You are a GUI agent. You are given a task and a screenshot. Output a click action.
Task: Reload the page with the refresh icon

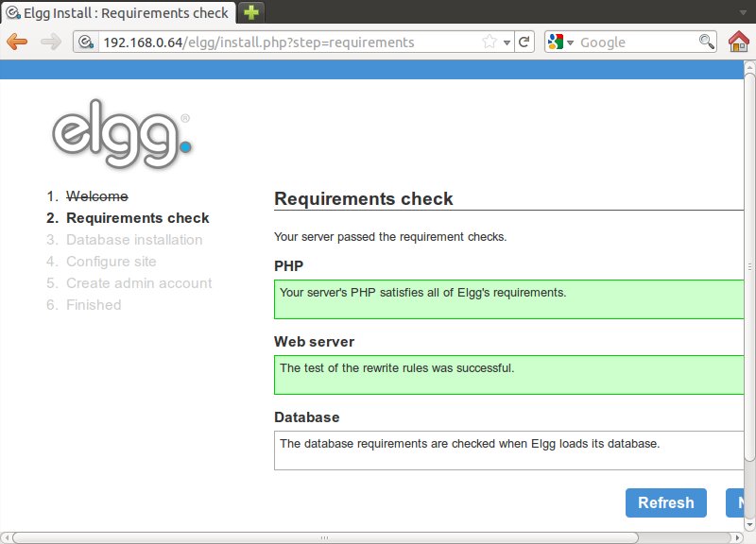click(524, 42)
